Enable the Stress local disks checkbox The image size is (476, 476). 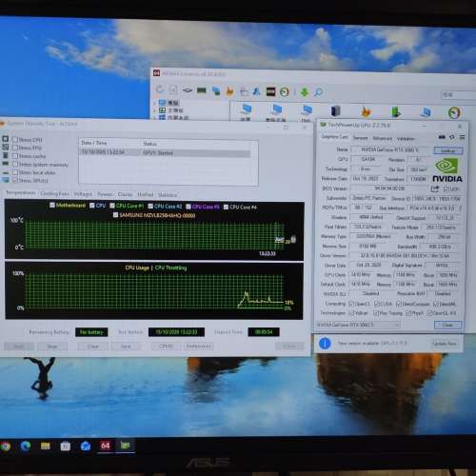click(x=15, y=172)
